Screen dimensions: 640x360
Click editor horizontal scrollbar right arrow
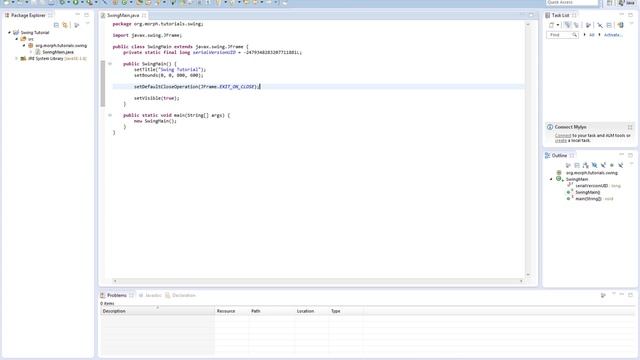[x=521, y=281]
